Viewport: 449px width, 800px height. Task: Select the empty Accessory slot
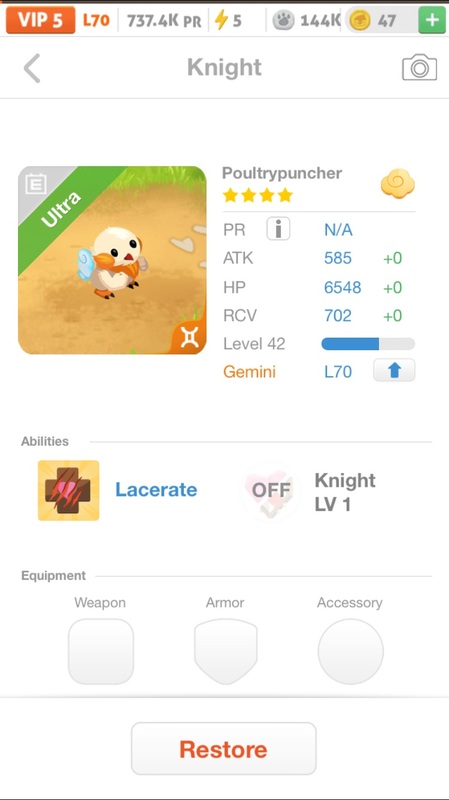pyautogui.click(x=351, y=652)
